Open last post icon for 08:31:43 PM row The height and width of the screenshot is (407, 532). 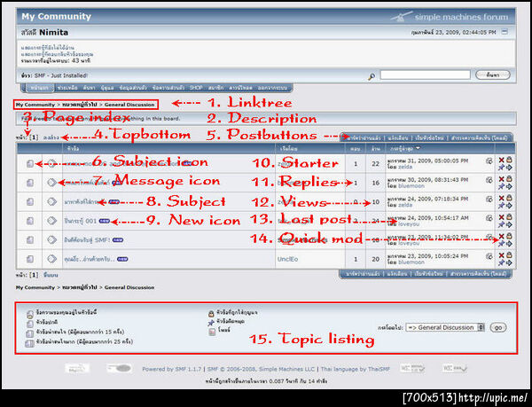tap(489, 180)
